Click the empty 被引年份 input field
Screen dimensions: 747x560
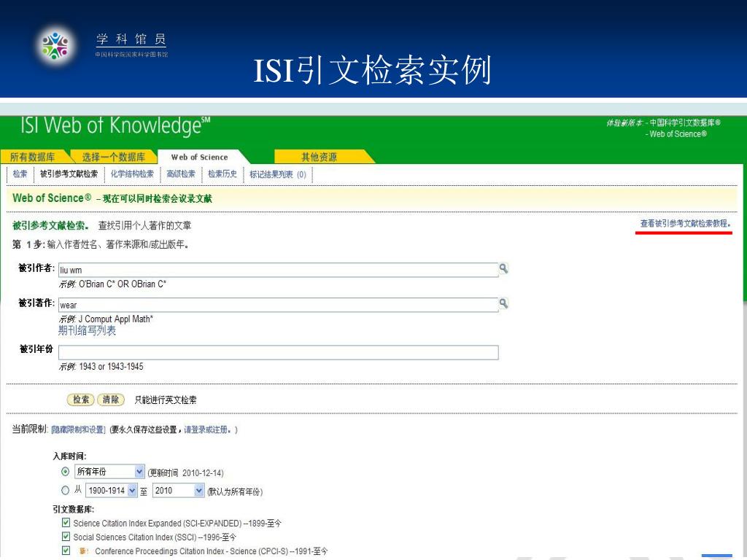click(278, 352)
